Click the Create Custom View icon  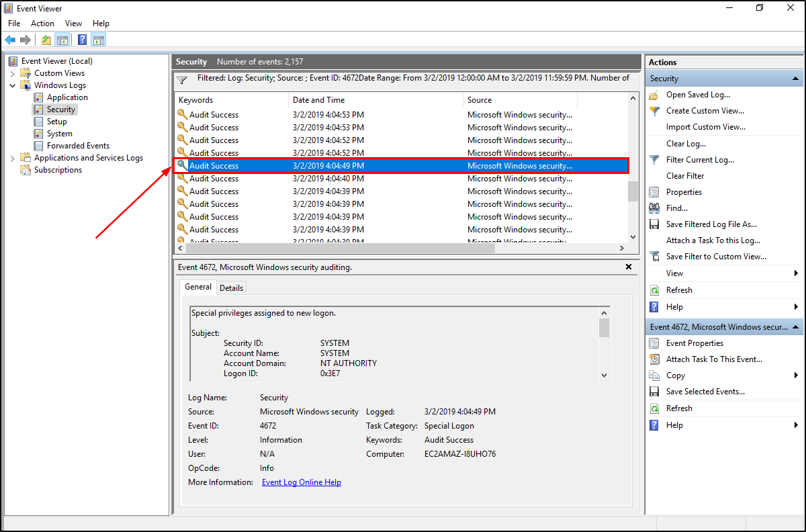point(654,111)
